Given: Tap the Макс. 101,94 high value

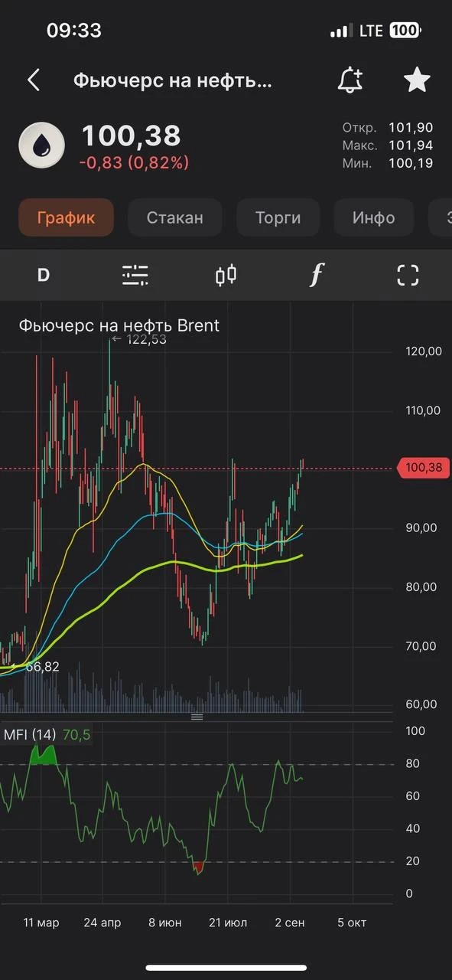Looking at the screenshot, I should tap(388, 145).
